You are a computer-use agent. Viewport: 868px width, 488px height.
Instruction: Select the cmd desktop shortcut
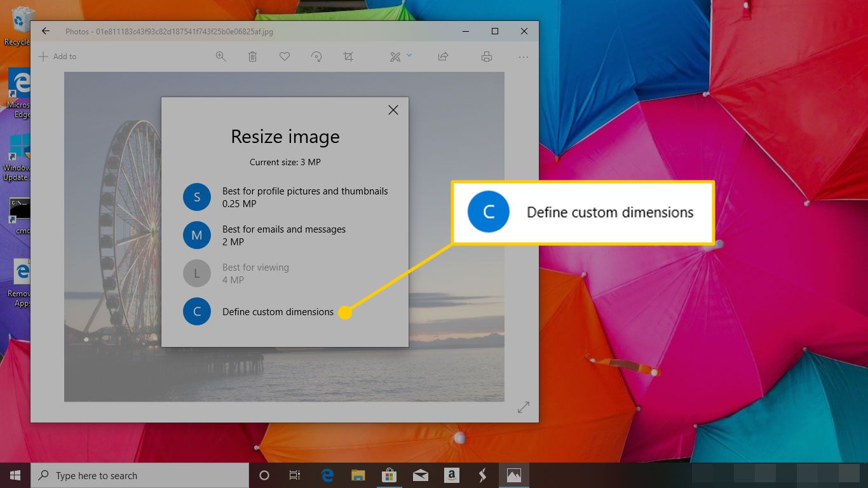pyautogui.click(x=19, y=216)
